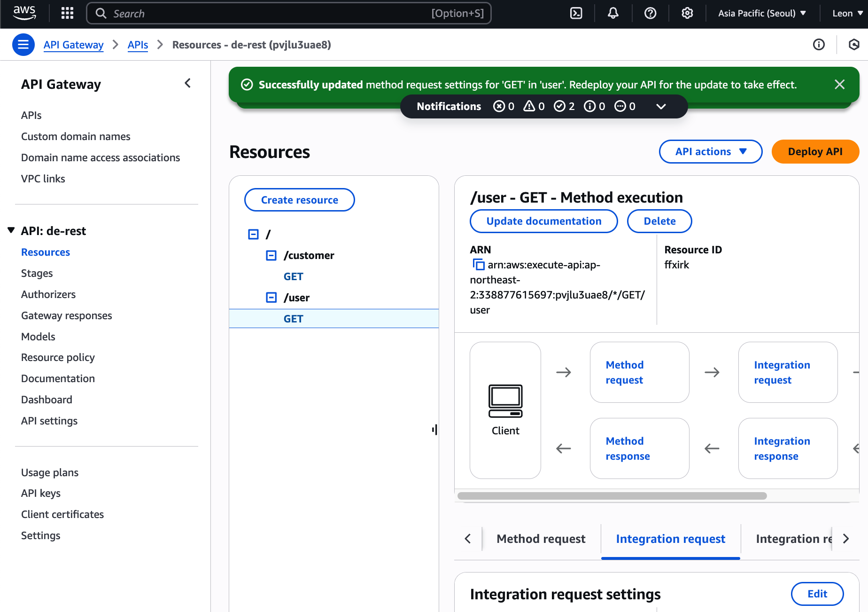This screenshot has width=868, height=612.
Task: Open the settings gear in top bar
Action: point(687,13)
